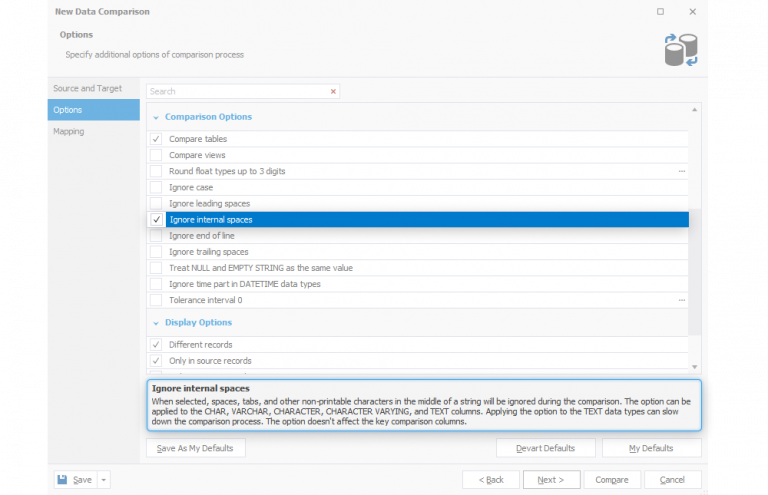The width and height of the screenshot is (768, 495).
Task: Click the Devart Defaults button
Action: point(545,448)
